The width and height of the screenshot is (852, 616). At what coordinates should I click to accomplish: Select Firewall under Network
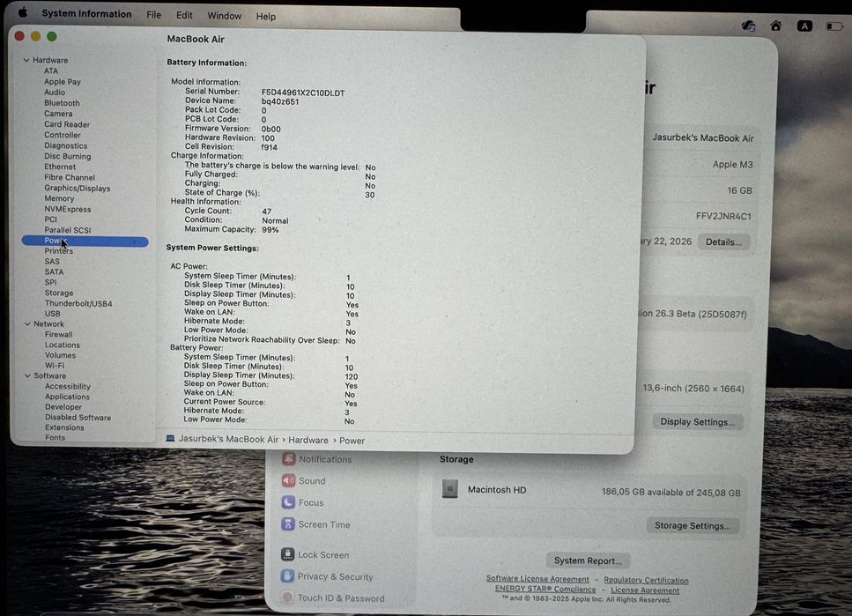point(59,334)
